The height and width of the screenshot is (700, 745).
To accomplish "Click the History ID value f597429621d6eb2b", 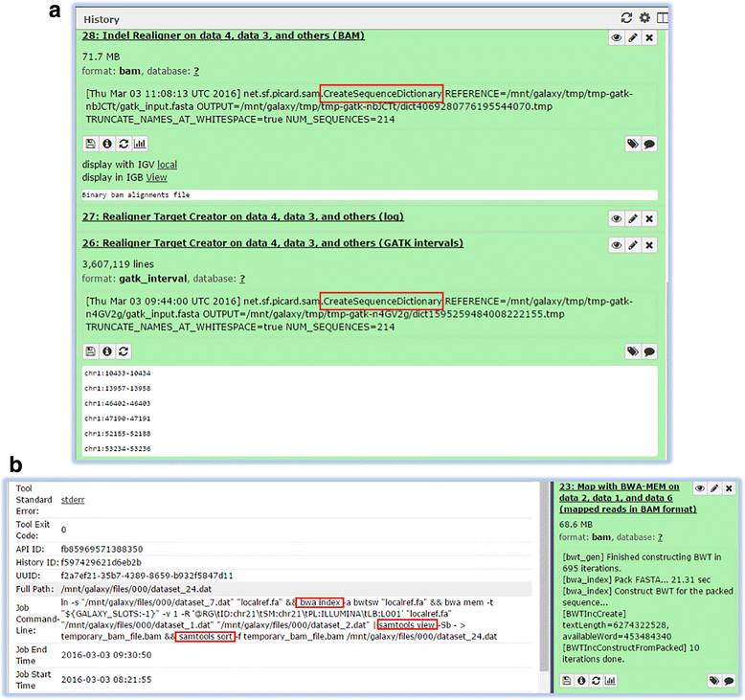I will 102,563.
